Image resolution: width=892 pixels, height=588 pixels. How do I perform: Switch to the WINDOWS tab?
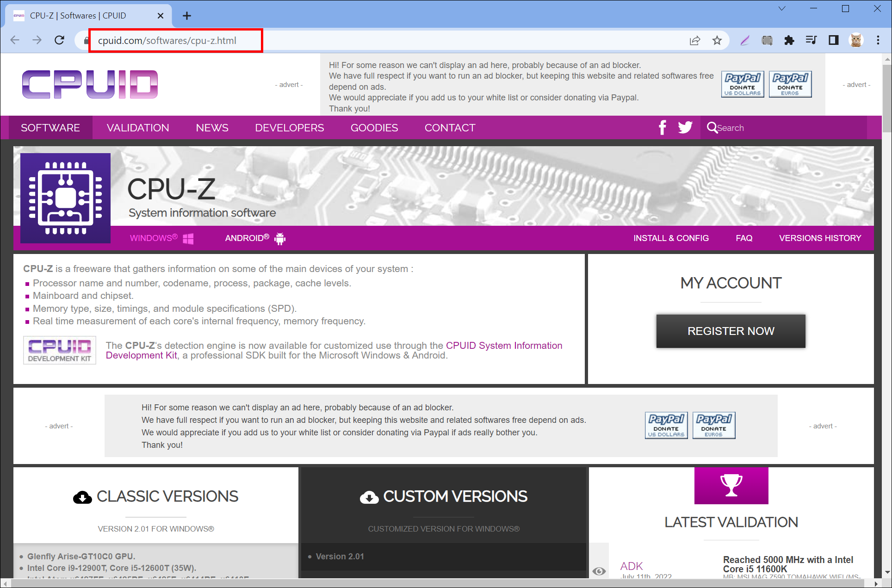[161, 238]
